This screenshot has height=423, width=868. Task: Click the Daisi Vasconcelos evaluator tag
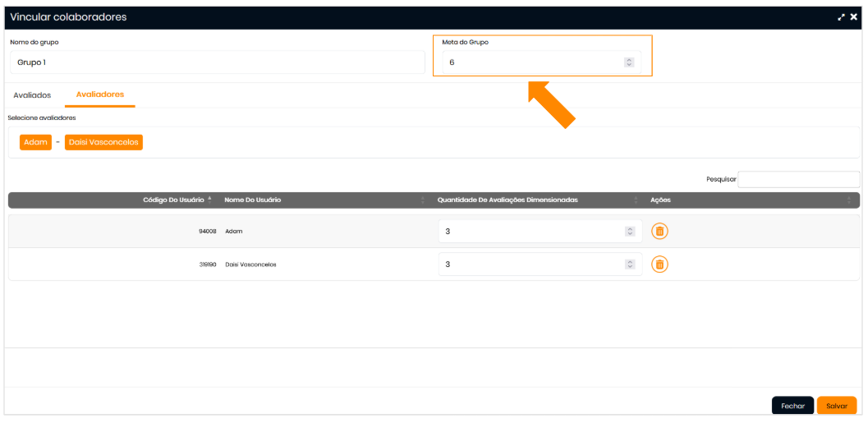[x=103, y=142]
